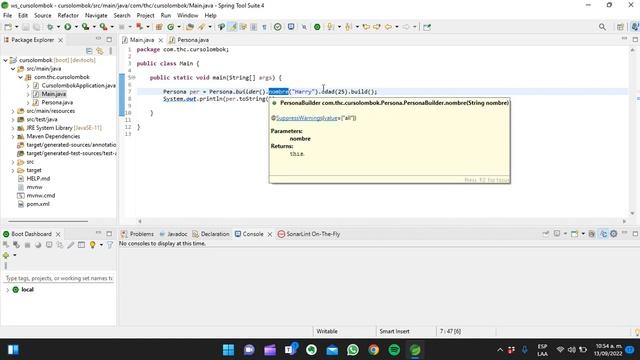
Task: Click the New Java Package icon
Action: click(159, 27)
